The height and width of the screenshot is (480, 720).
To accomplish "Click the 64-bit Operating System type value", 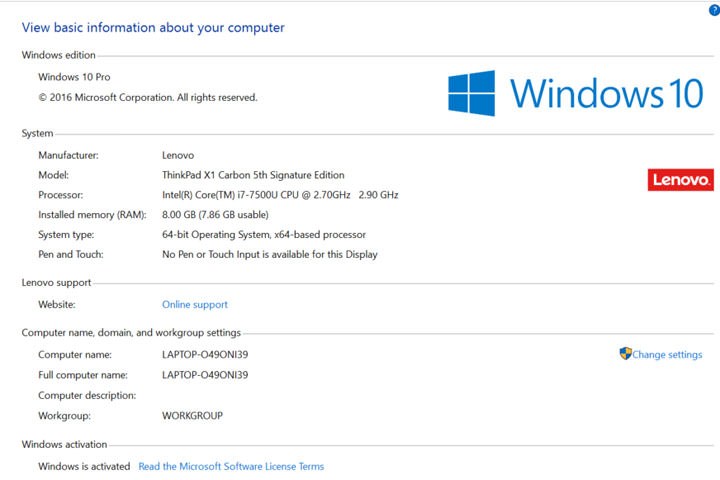I will pyautogui.click(x=263, y=235).
